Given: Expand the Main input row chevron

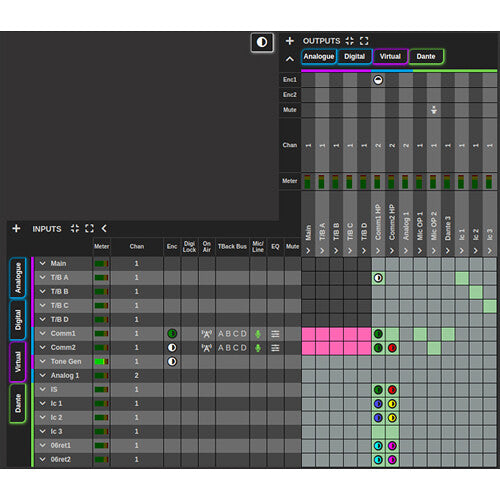Looking at the screenshot, I should tap(43, 263).
